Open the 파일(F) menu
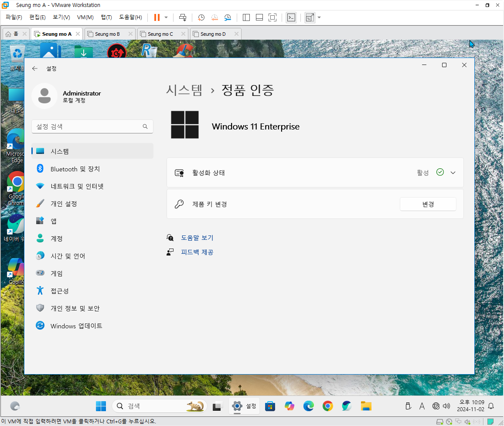The image size is (504, 426). tap(14, 17)
